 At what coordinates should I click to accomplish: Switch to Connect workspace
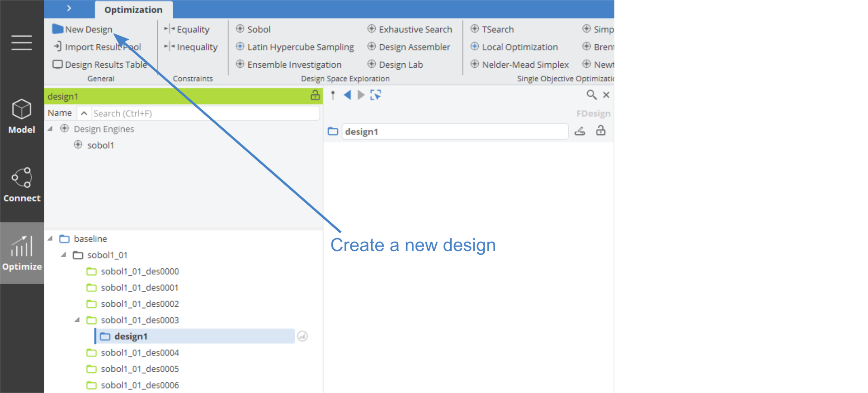(22, 185)
